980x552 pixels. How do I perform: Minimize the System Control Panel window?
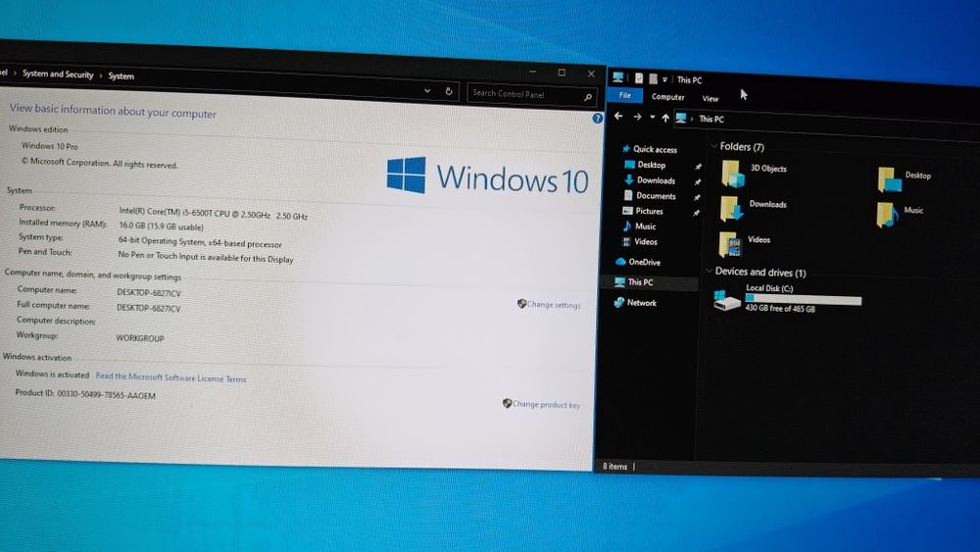pyautogui.click(x=532, y=72)
